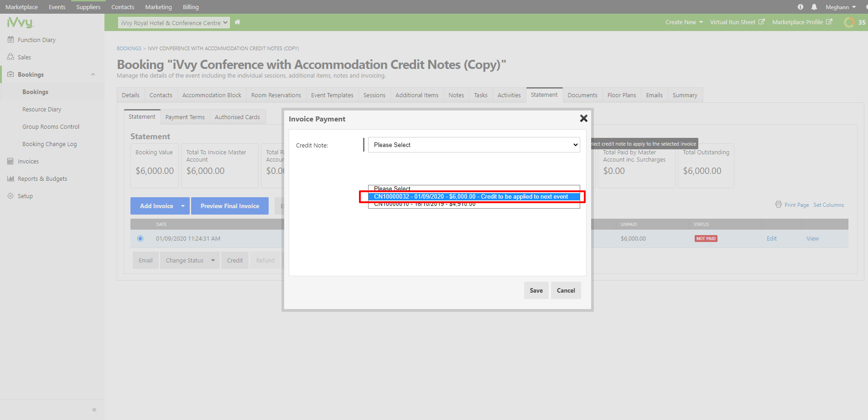Switch to the Event Templates tab
Viewport: 868px width, 420px height.
pos(332,95)
